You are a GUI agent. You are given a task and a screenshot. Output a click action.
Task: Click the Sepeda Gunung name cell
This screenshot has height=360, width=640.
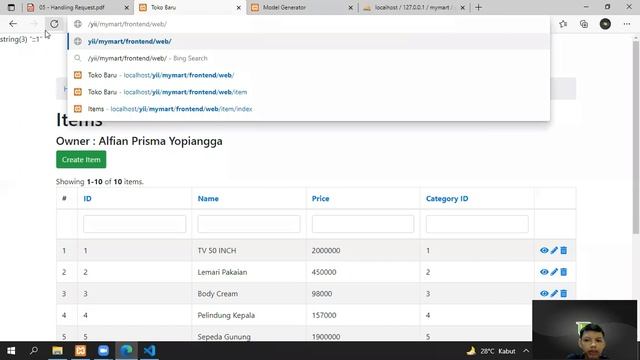click(249, 336)
